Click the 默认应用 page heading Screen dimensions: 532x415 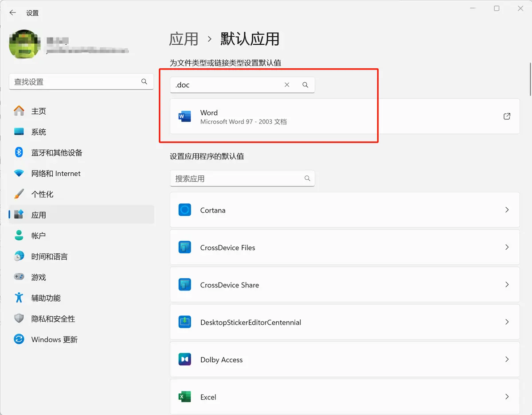pyautogui.click(x=250, y=39)
